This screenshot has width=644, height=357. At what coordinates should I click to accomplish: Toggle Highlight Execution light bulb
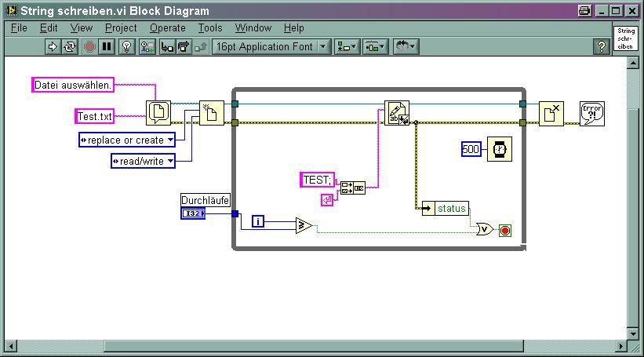(x=127, y=47)
